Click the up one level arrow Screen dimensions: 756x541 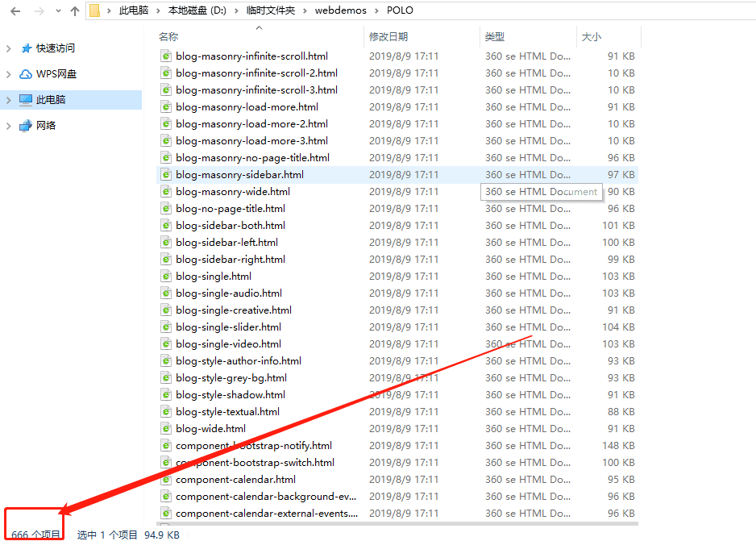[x=74, y=11]
